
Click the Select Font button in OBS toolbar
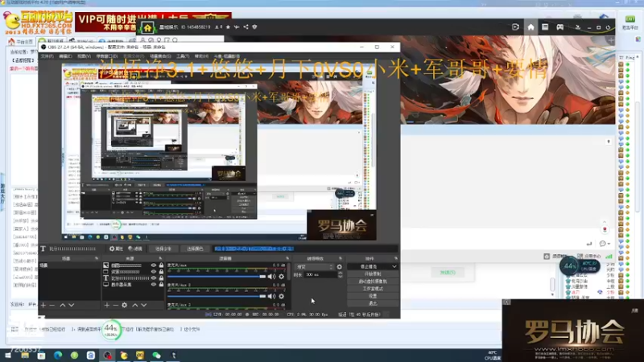(163, 249)
